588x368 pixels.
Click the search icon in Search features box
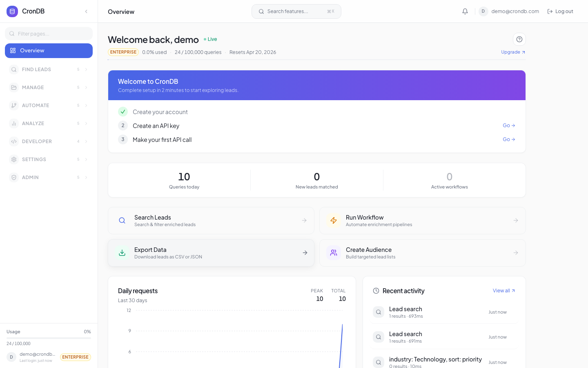pos(261,11)
